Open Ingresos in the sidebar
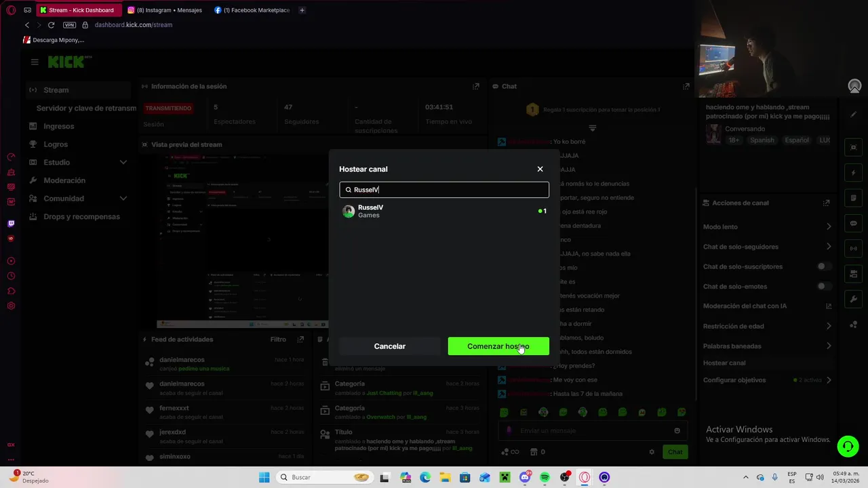The width and height of the screenshot is (868, 488). (79, 126)
